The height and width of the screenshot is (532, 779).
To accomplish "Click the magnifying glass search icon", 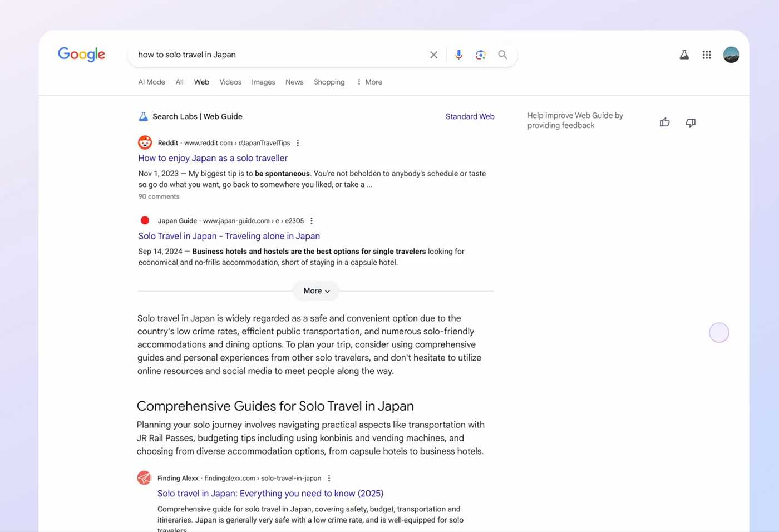I will click(502, 55).
